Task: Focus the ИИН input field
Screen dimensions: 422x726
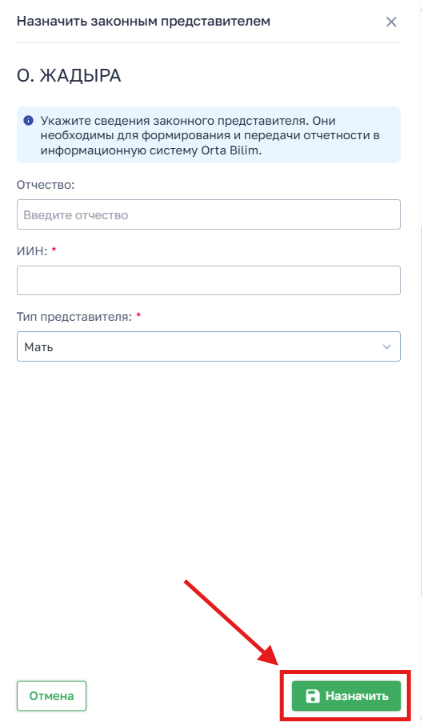Action: coord(208,280)
